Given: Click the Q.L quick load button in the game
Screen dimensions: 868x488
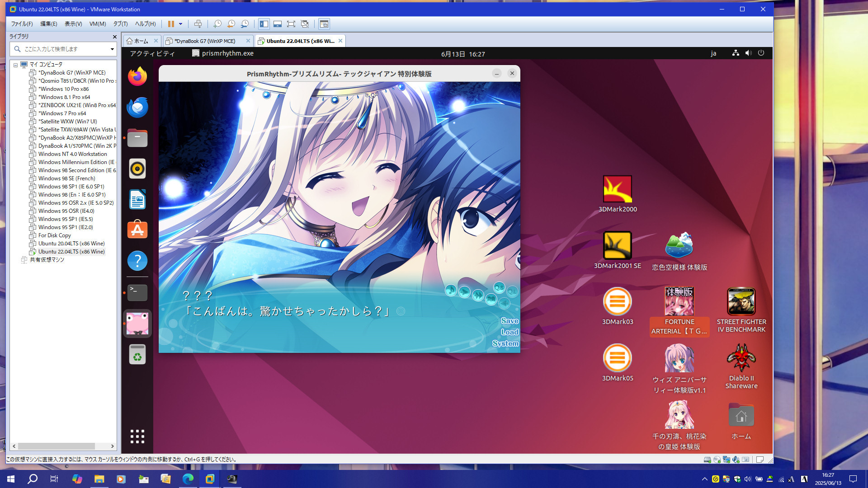Looking at the screenshot, I should pyautogui.click(x=512, y=291).
